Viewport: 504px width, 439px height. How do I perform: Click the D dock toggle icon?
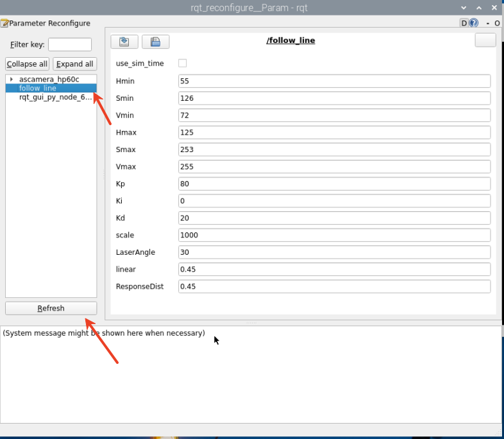click(464, 23)
